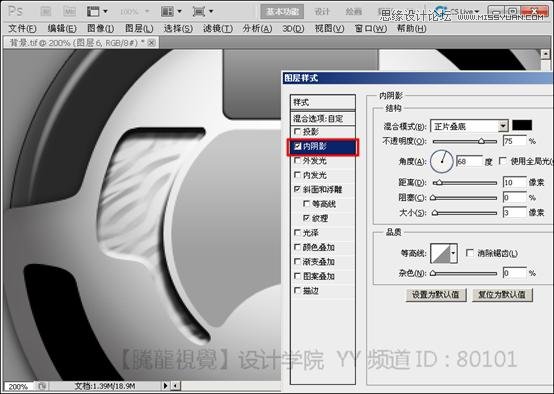Enable the 内发光 inner glow checkbox
Screen dimensions: 554x394
coord(297,175)
